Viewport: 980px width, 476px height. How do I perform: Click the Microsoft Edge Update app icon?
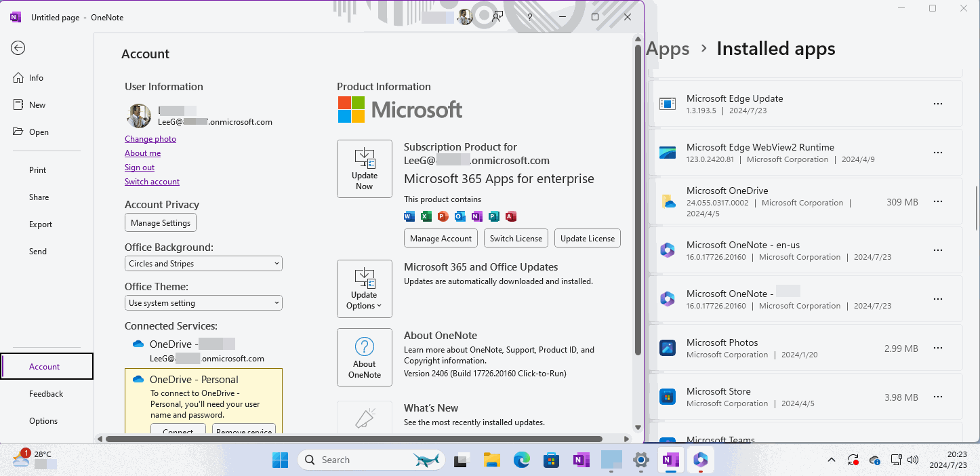[x=668, y=104]
